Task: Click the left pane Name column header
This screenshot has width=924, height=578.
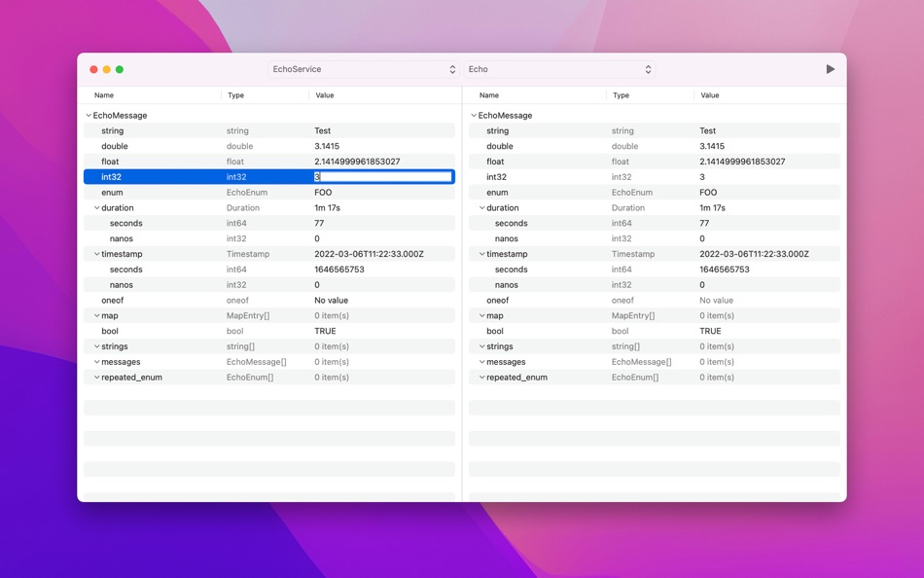Action: pos(104,95)
